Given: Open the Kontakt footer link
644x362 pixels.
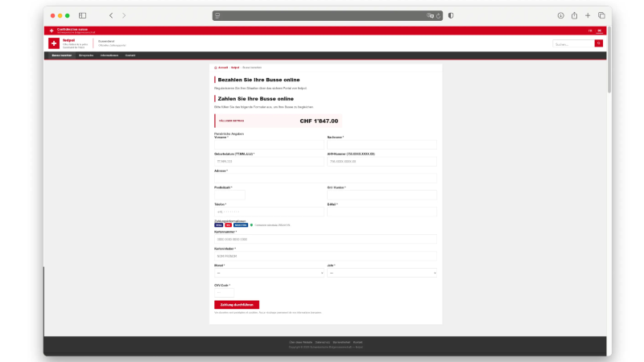Looking at the screenshot, I should [357, 343].
